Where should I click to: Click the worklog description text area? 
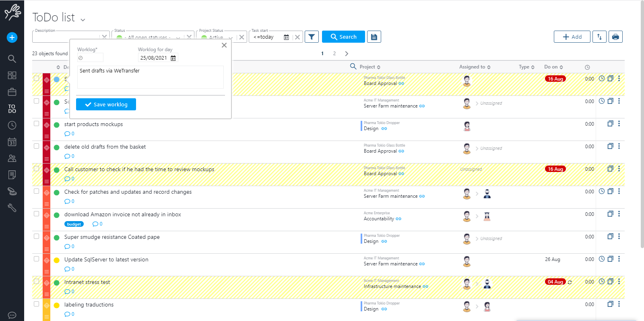150,77
